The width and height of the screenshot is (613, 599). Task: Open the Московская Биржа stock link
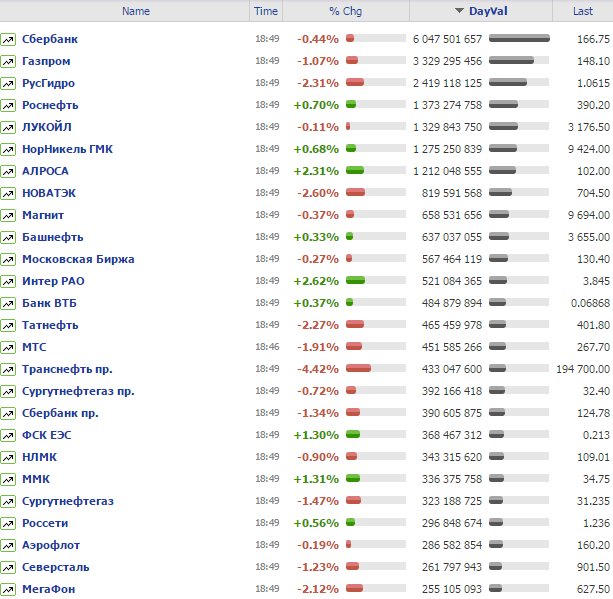[x=78, y=259]
